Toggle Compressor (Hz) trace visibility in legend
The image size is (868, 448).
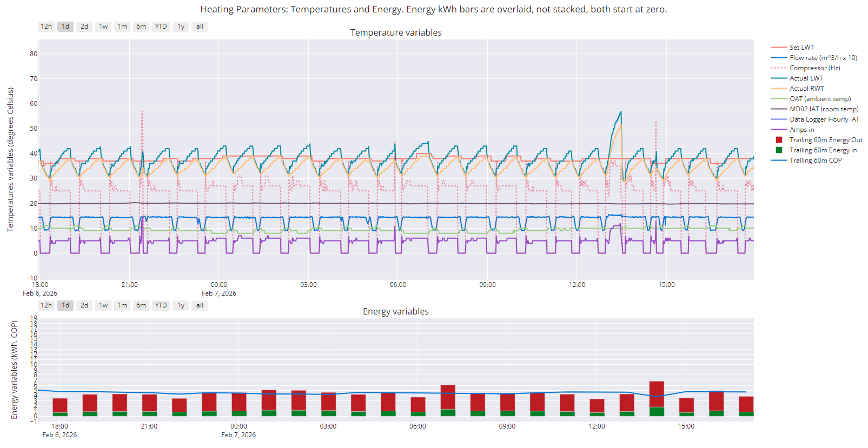814,68
